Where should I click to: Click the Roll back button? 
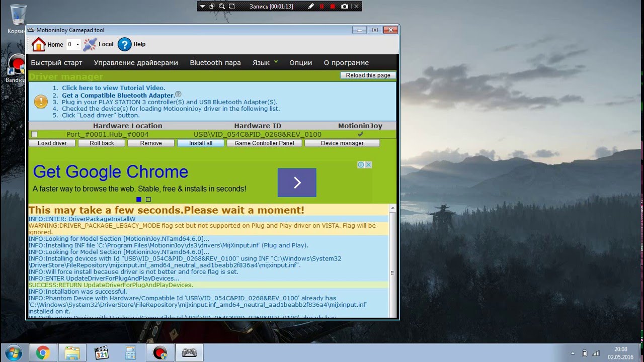[102, 143]
